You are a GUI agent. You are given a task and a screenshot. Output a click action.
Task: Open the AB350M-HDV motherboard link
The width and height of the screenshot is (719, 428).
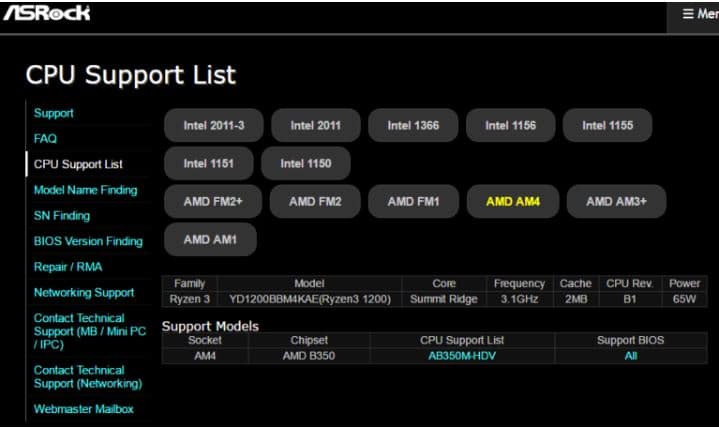(x=462, y=356)
